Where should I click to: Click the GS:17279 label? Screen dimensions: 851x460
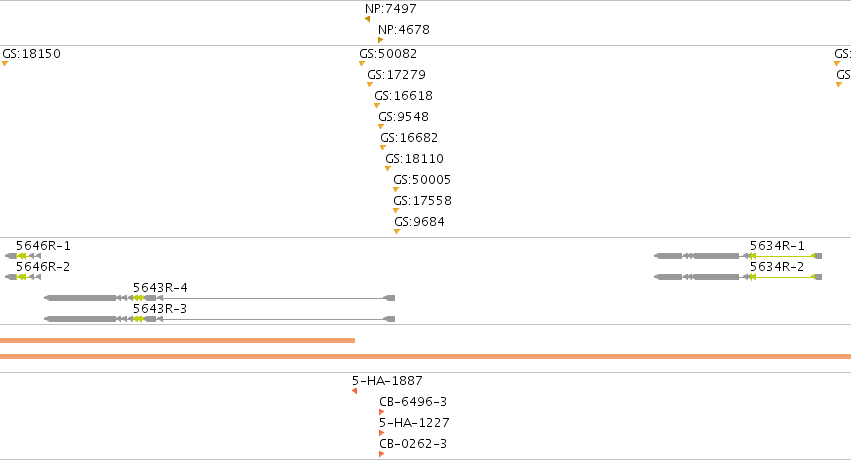396,75
